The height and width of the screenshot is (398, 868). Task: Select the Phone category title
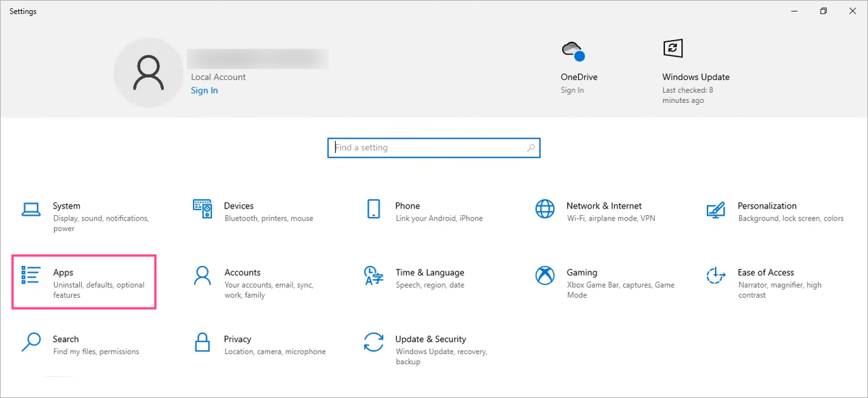408,206
